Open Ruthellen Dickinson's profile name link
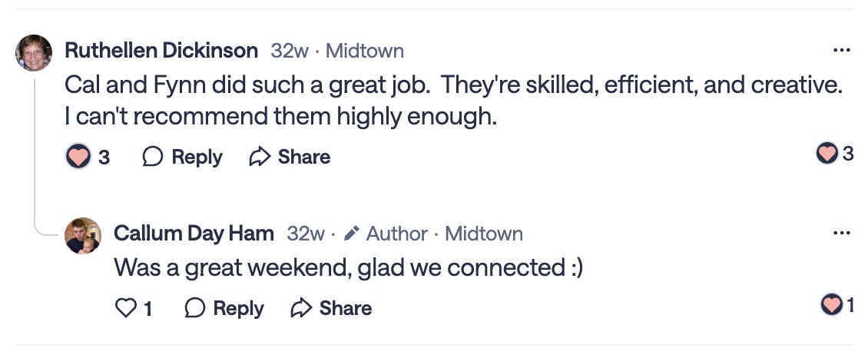 tap(161, 51)
